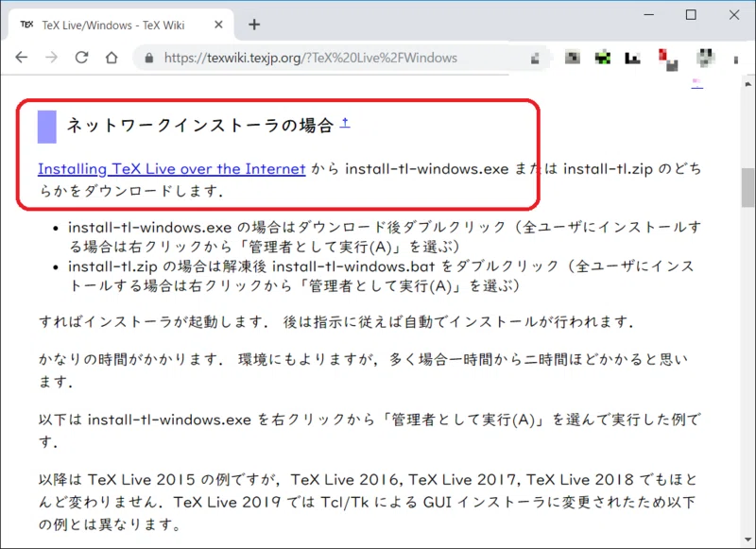Click the paragraph starting 以下は install-tl-windows.exe
Image resolution: width=756 pixels, height=549 pixels.
click(369, 431)
